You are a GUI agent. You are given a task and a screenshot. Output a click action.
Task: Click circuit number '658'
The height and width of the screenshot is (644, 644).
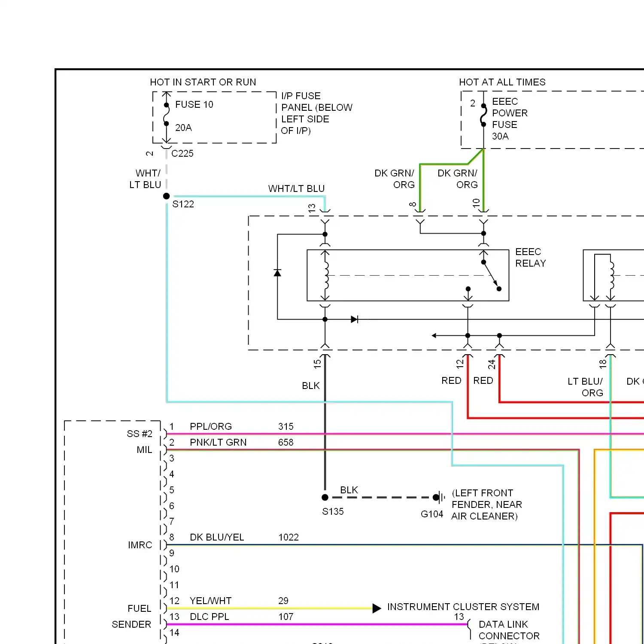[286, 442]
